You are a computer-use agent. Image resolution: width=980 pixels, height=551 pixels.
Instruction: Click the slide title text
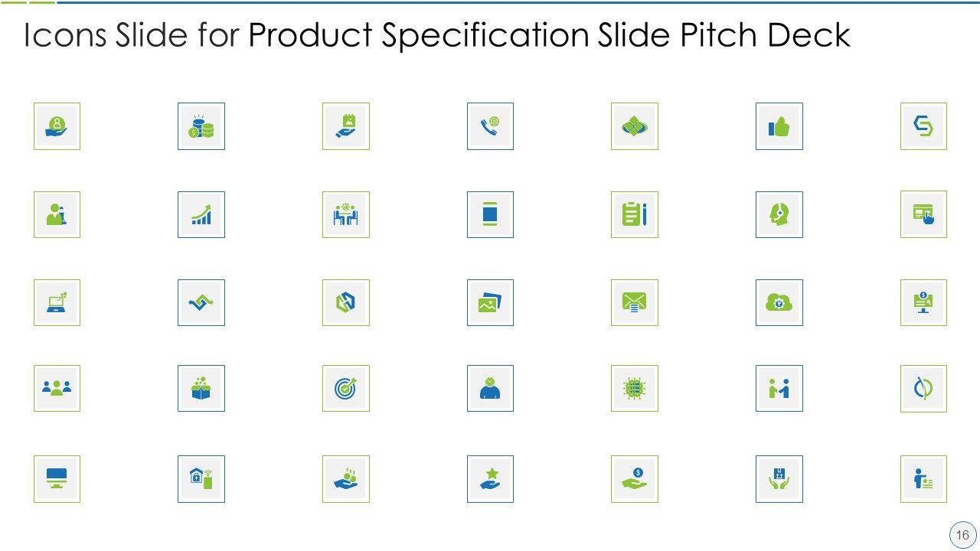[x=437, y=36]
